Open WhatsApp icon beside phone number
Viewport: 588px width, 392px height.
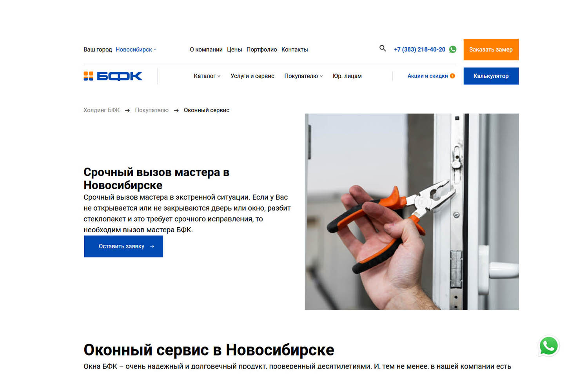(453, 49)
